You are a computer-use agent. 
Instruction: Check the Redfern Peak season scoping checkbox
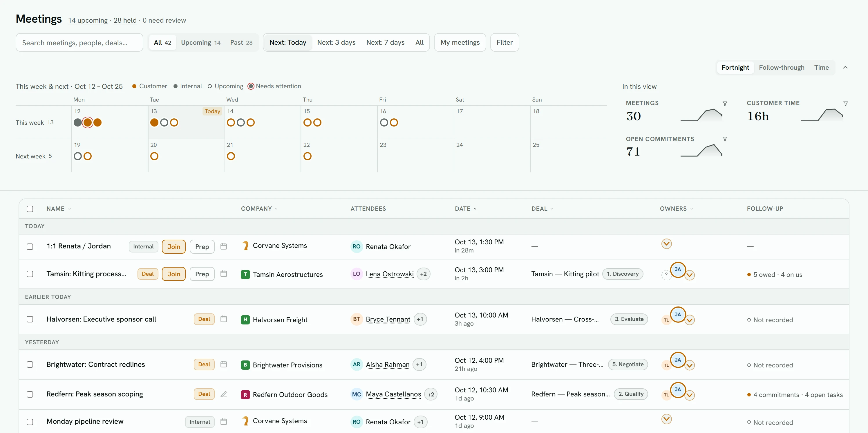[30, 394]
